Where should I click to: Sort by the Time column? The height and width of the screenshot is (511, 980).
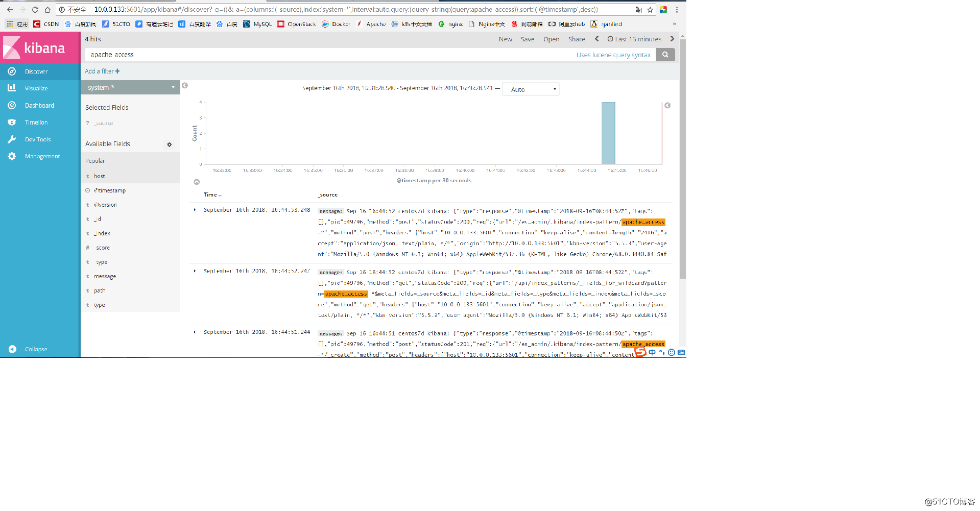212,195
